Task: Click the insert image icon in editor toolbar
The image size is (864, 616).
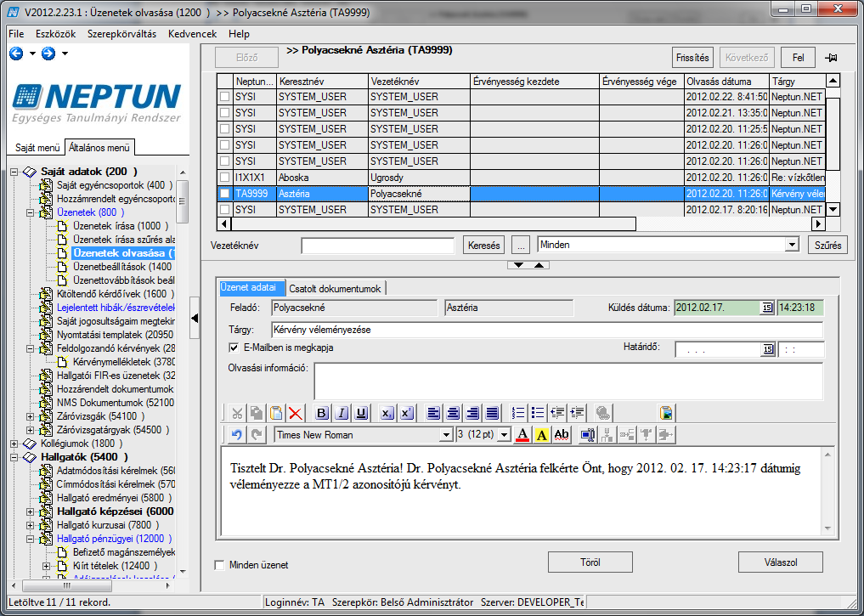Action: coord(666,413)
